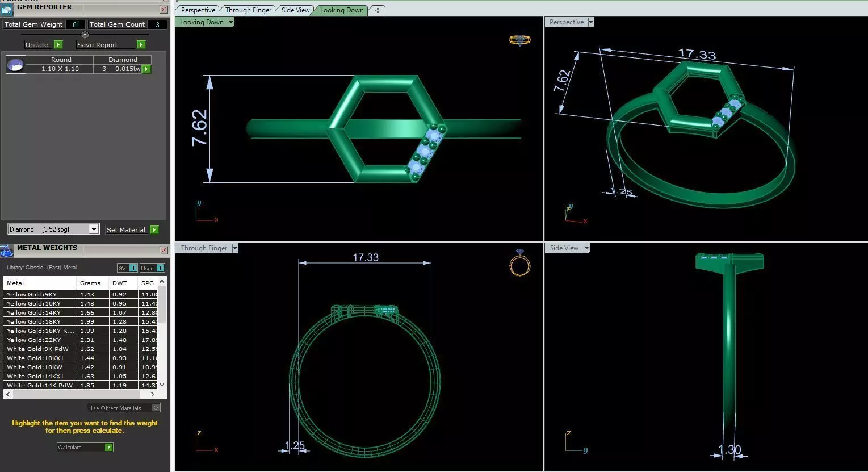Image resolution: width=868 pixels, height=472 pixels.
Task: Select the Yellow Gold:10KY row
Action: click(81, 303)
